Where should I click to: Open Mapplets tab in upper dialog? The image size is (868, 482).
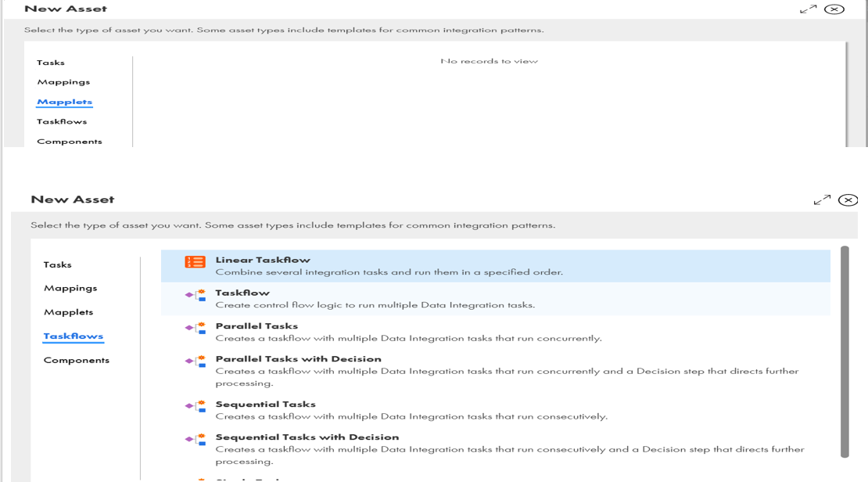65,102
